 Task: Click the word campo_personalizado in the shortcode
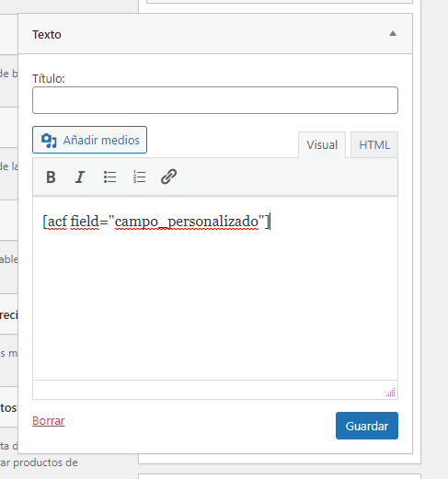click(187, 222)
